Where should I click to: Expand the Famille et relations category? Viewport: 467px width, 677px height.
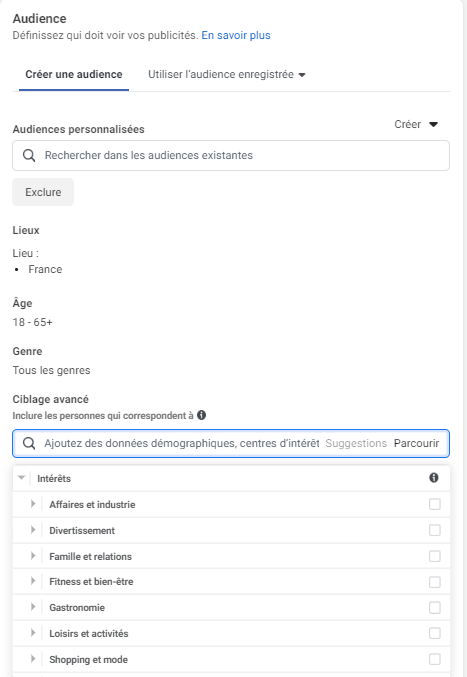[x=33, y=556]
